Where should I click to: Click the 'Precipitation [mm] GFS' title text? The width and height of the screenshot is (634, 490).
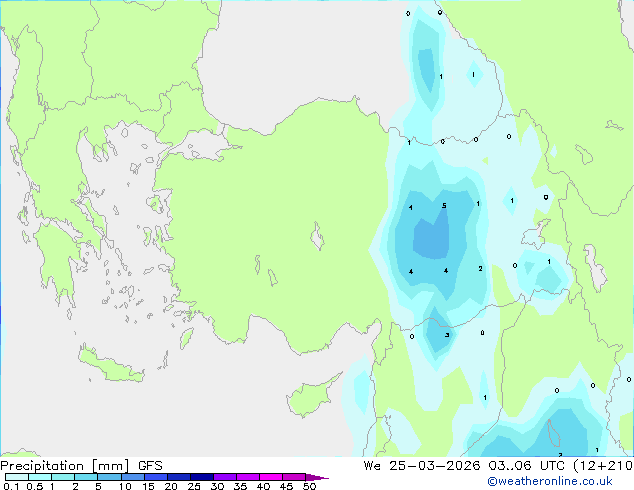coord(81,466)
